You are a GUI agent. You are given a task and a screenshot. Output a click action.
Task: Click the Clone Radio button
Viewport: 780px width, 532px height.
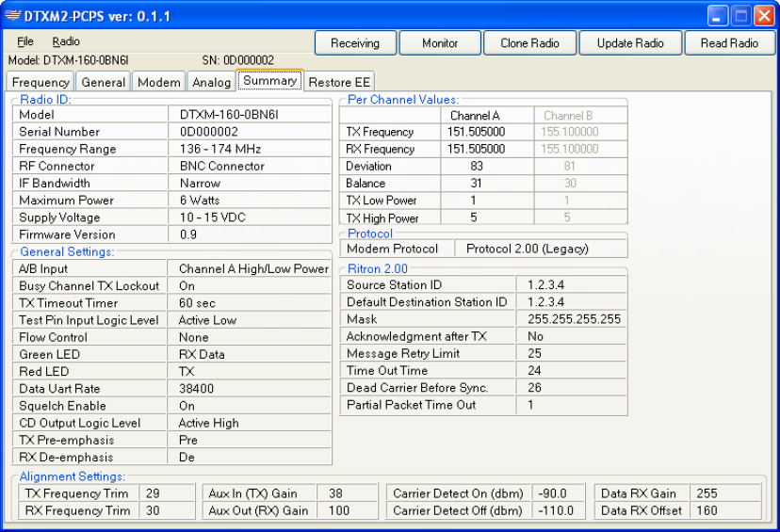pos(529,43)
